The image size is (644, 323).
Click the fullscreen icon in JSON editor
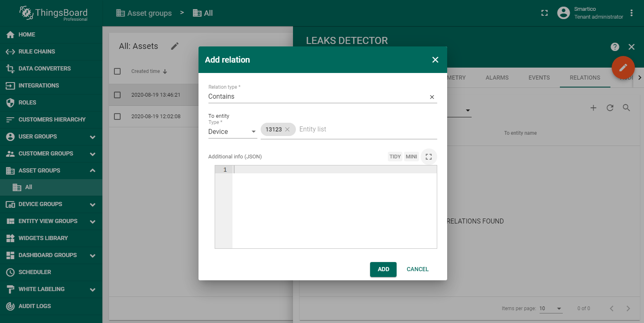tap(429, 157)
